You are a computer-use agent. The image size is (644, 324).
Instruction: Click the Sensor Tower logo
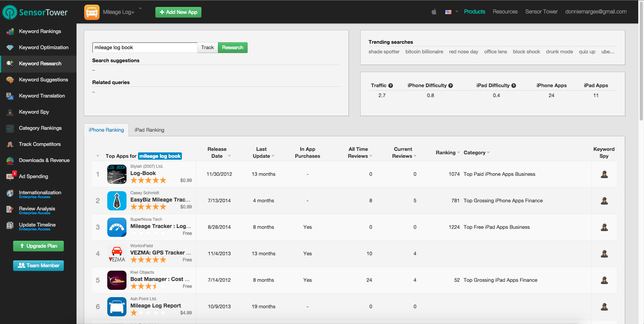[x=35, y=12]
